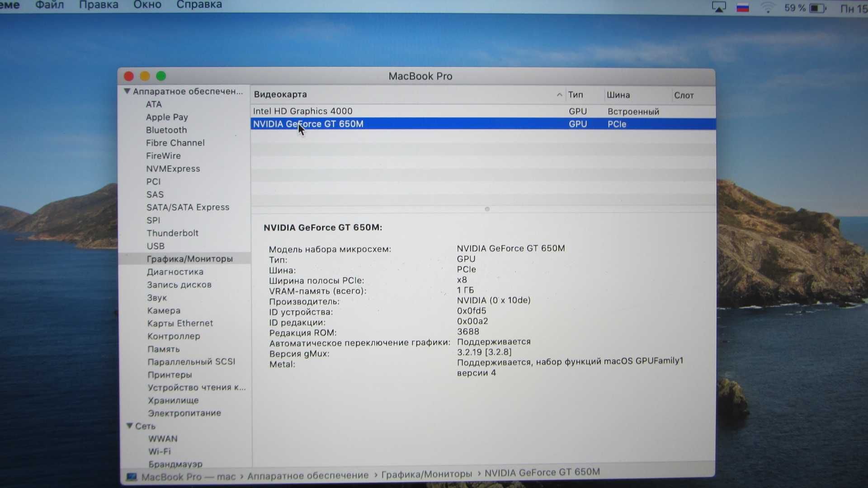Select Брандмауэр under Сеть

click(175, 464)
